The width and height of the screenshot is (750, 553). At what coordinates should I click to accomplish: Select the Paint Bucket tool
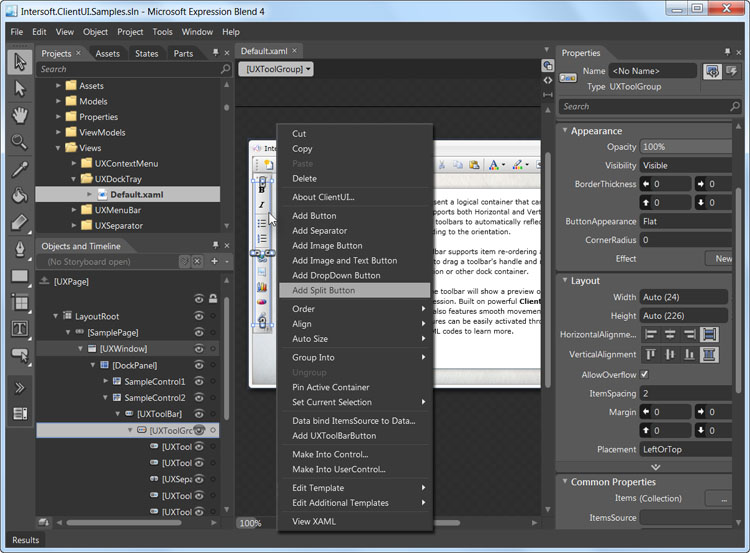20,195
